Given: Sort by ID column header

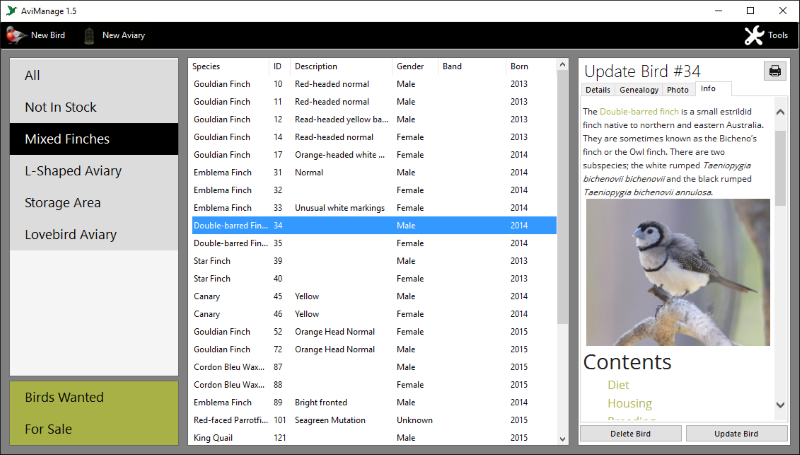Looking at the screenshot, I should coord(280,66).
